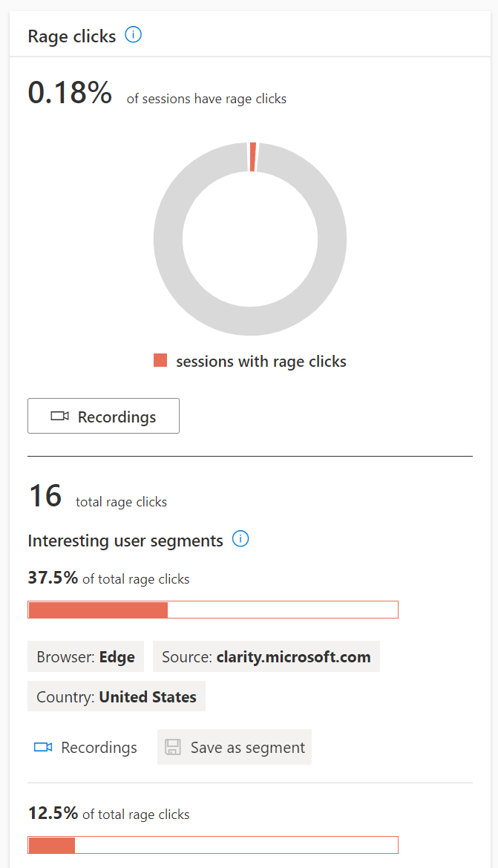Click the info icon beside Rage clicks title
The width and height of the screenshot is (498, 868).
tap(134, 35)
